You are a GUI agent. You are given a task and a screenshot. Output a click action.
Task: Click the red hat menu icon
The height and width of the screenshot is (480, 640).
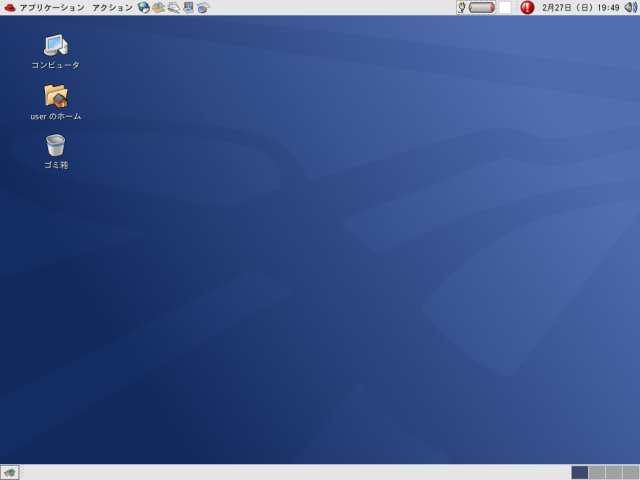click(10, 7)
